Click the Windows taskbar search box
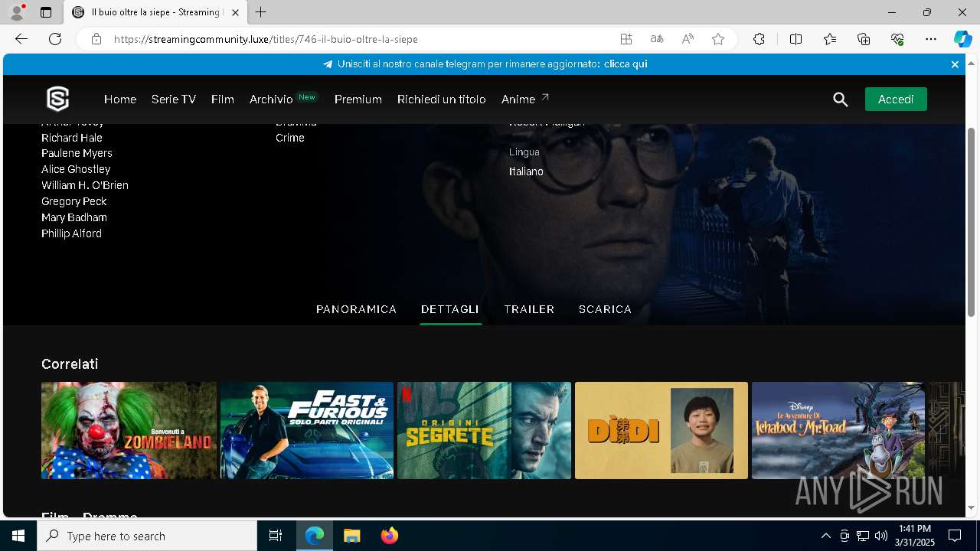 (x=147, y=536)
